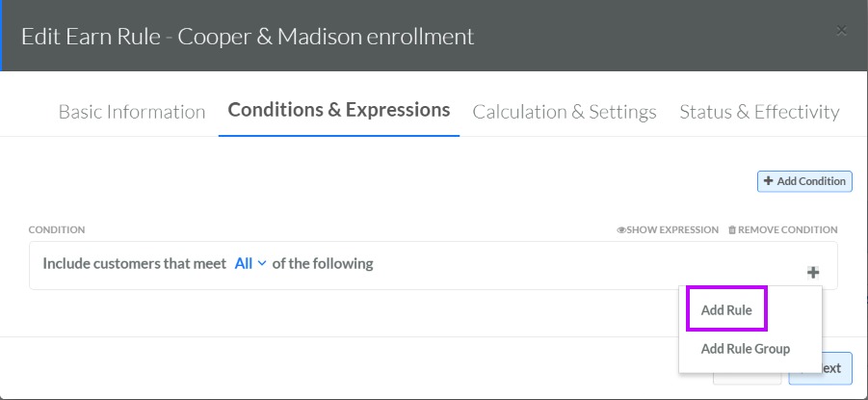Click the eye icon beside Show Expression
The height and width of the screenshot is (400, 868).
pos(621,230)
